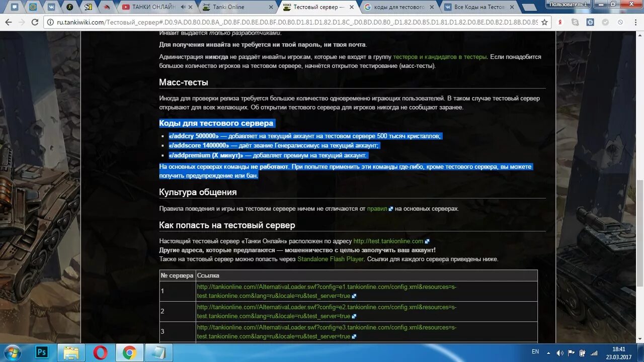644x362 pixels.
Task: Click the 'Масс-тесты' heading
Action: tap(184, 82)
